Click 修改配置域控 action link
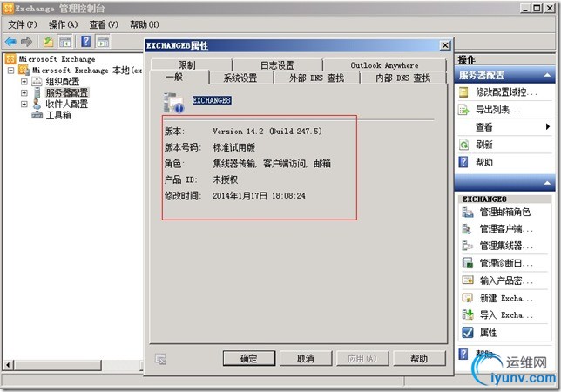The height and width of the screenshot is (392, 561). coord(506,92)
